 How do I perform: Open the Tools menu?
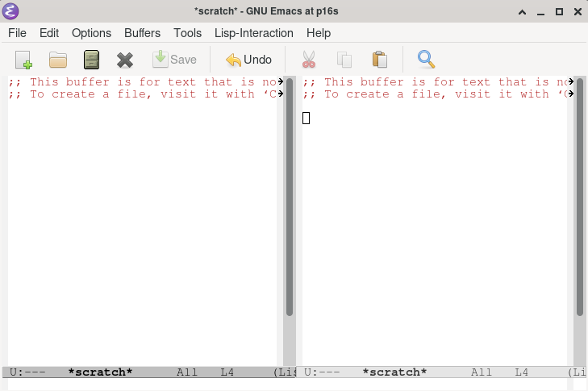187,33
